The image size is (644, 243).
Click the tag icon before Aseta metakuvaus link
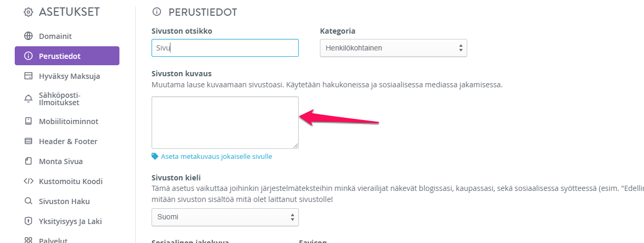[155, 156]
